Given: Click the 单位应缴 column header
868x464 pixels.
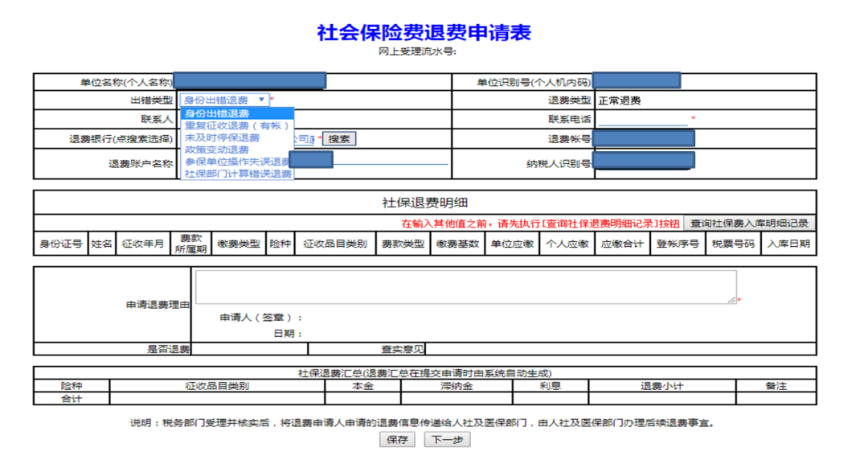Looking at the screenshot, I should coord(512,244).
